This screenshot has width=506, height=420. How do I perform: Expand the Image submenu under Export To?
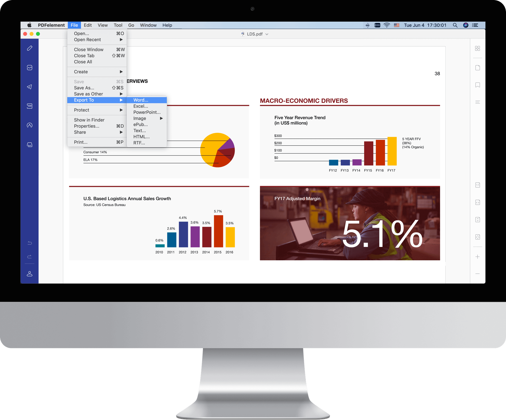147,118
